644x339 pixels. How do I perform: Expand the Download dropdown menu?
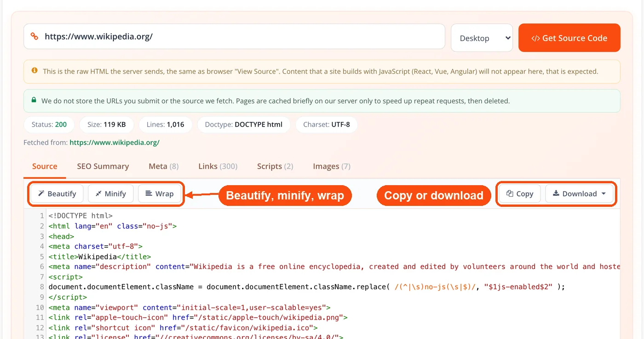pyautogui.click(x=580, y=194)
